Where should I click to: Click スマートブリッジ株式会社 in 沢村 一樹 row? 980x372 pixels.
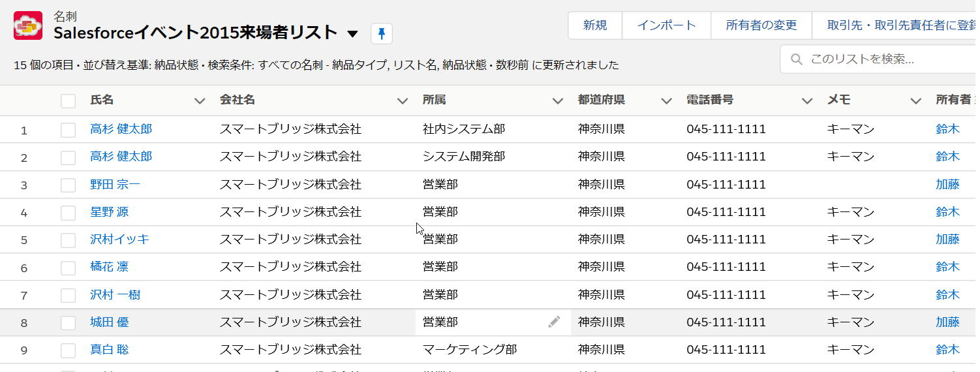[290, 295]
